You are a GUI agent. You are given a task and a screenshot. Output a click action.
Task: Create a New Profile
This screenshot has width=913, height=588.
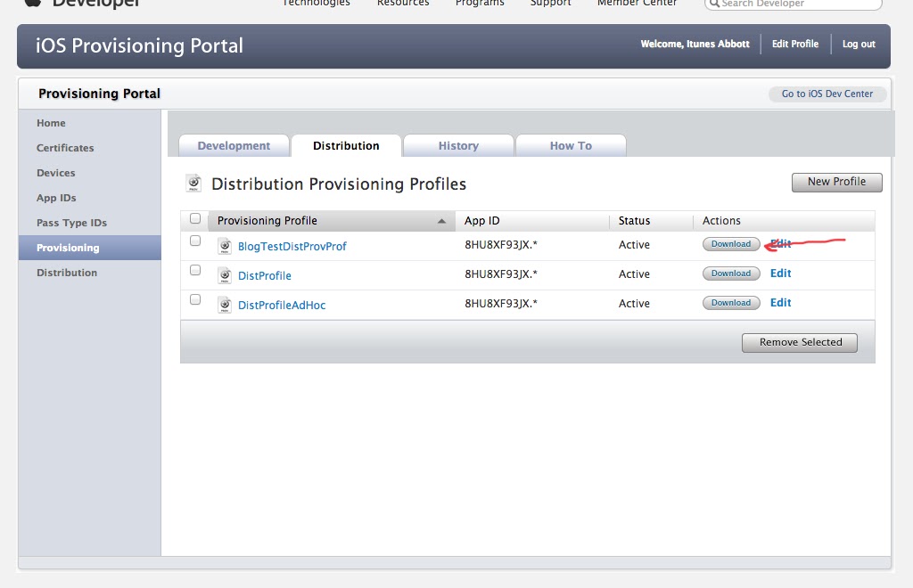[836, 182]
